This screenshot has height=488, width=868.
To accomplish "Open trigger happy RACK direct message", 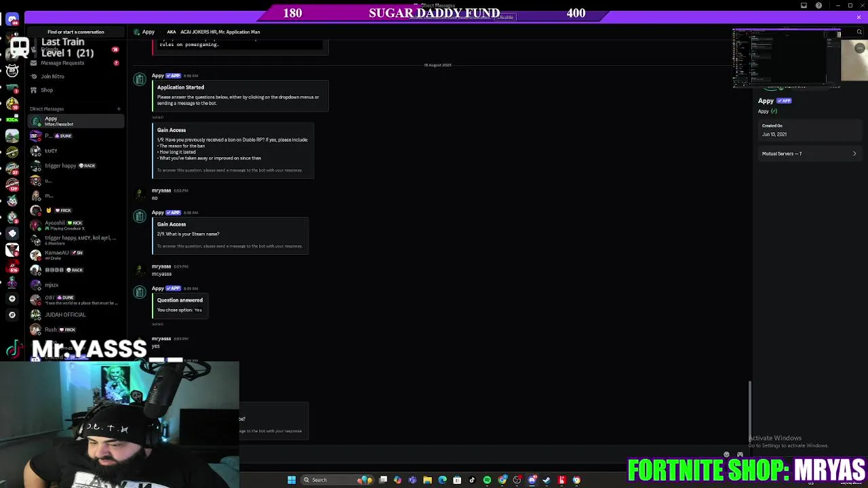I will 76,165.
